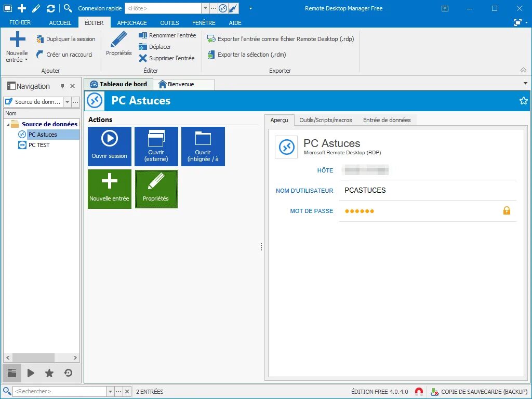Switch to the Outils/Scripts/macros tab
This screenshot has height=399, width=532.
pos(326,120)
